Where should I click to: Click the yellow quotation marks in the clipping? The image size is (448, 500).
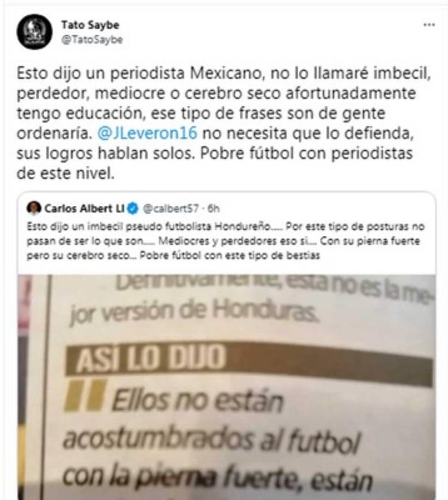[x=85, y=395]
